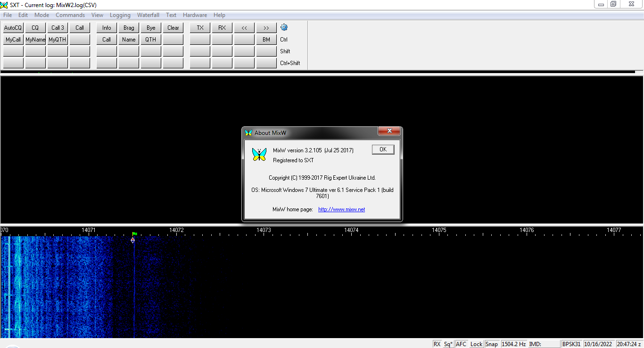The image size is (644, 348).
Task: Click the Brag macro button
Action: [x=129, y=28]
